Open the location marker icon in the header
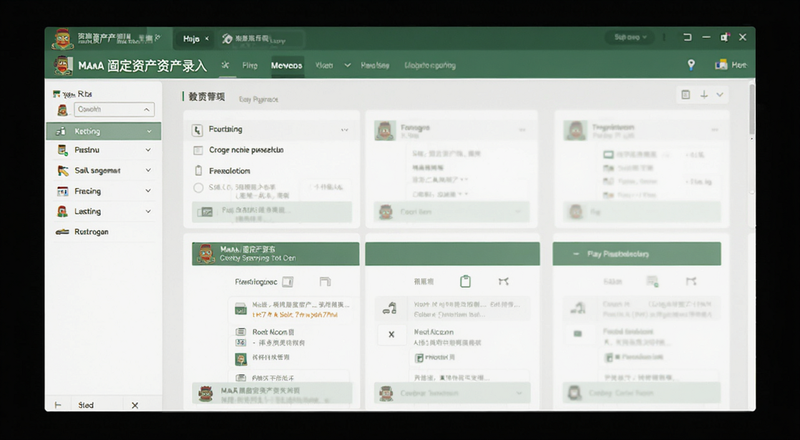 coord(691,64)
